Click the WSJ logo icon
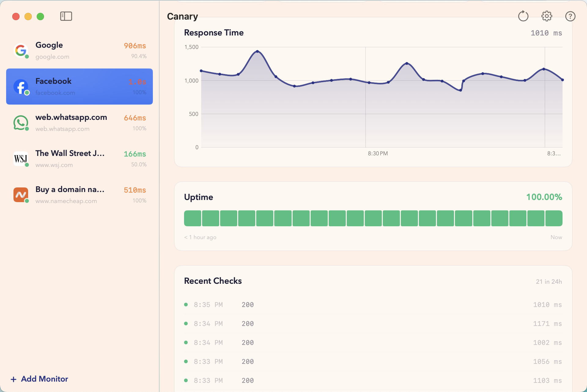 (x=20, y=159)
